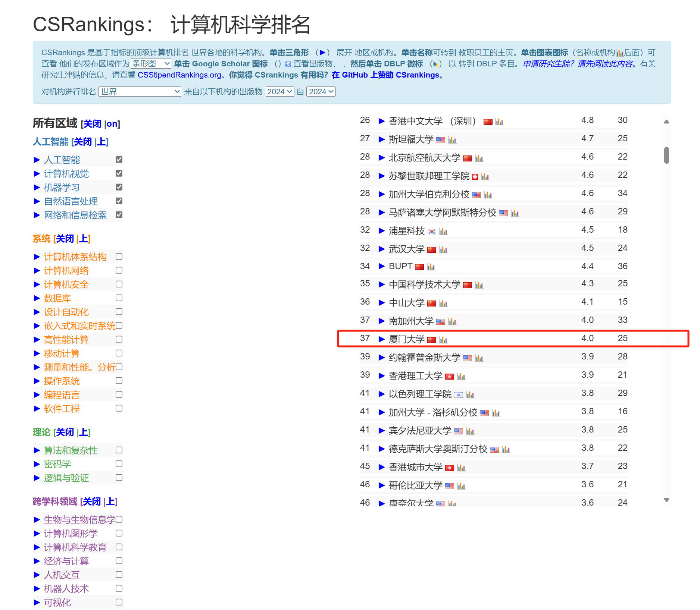Open the 世界 region ranking dropdown
This screenshot has width=700, height=610.
[x=140, y=92]
